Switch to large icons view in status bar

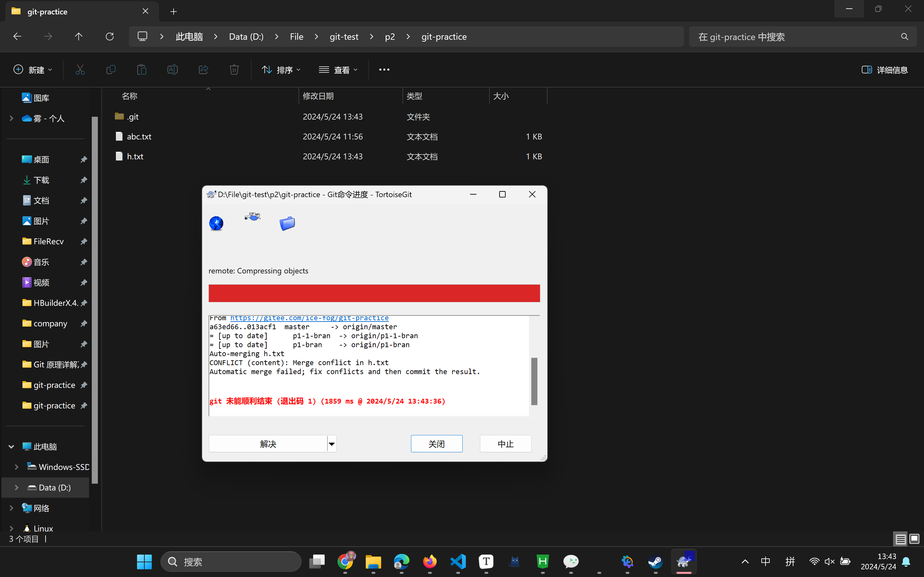[x=914, y=539]
